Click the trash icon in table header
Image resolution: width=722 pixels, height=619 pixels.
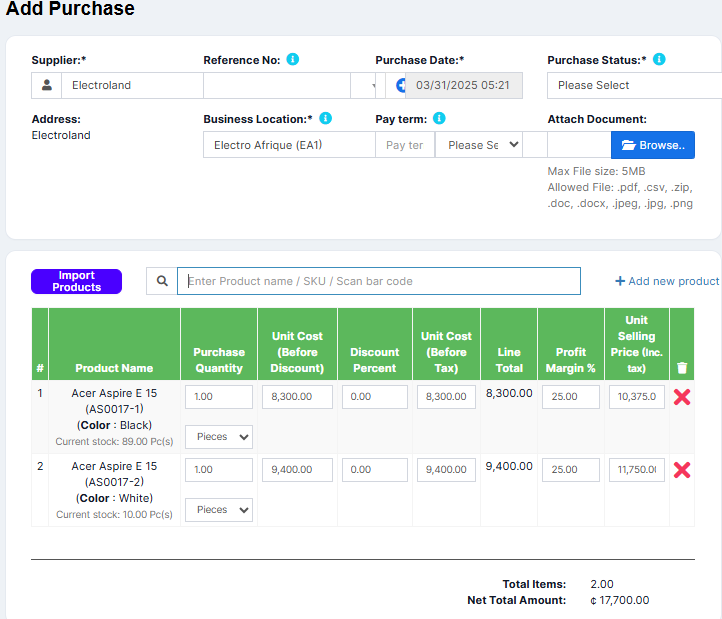click(x=682, y=368)
